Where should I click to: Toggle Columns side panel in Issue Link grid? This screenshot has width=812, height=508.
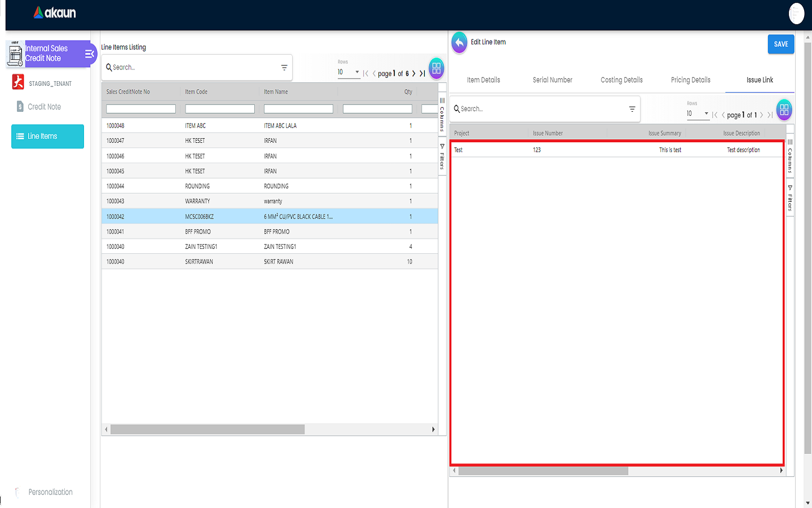tap(790, 156)
